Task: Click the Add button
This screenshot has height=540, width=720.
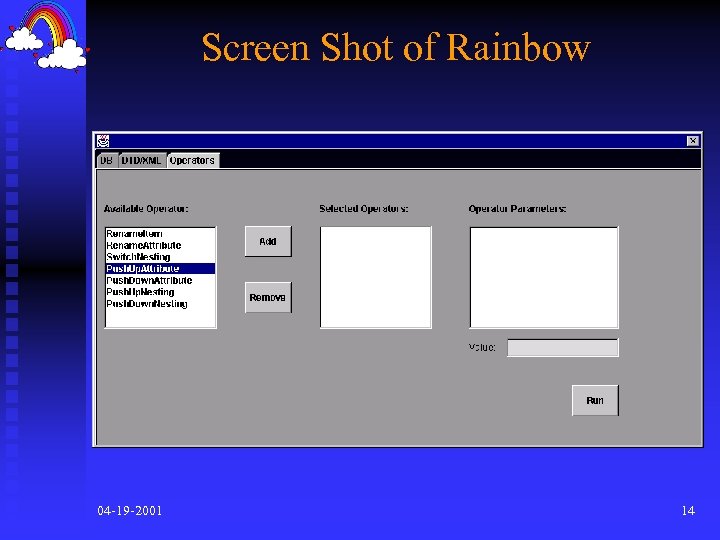Action: (268, 241)
